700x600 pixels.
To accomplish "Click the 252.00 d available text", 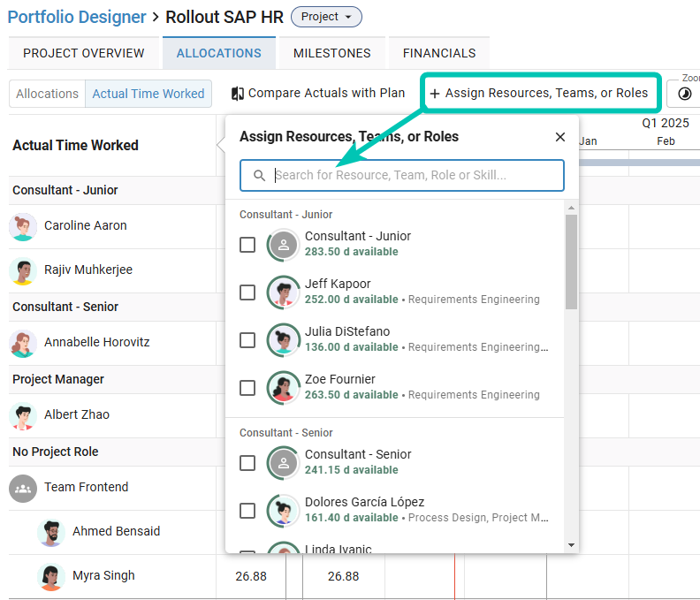I will click(x=352, y=300).
